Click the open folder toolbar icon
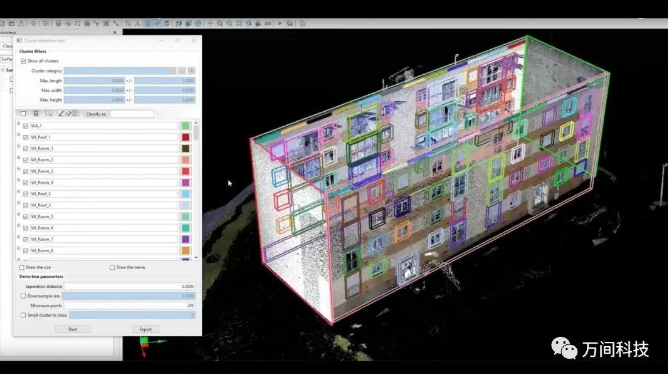This screenshot has width=668, height=374. (12, 23)
